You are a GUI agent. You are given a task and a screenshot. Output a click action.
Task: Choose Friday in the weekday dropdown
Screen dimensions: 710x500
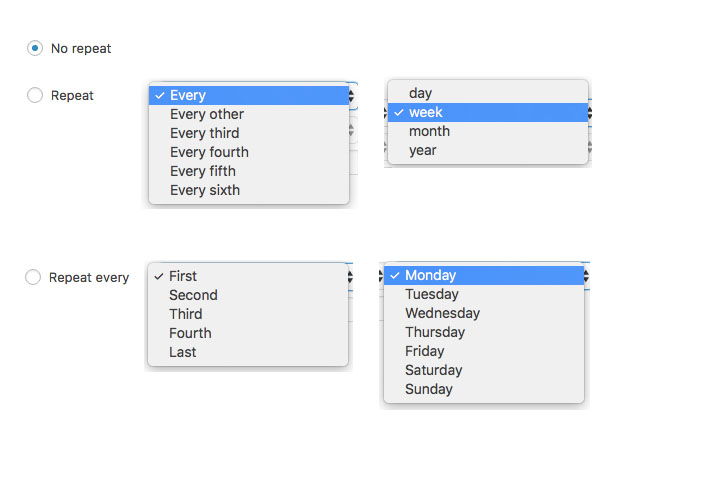pyautogui.click(x=425, y=351)
